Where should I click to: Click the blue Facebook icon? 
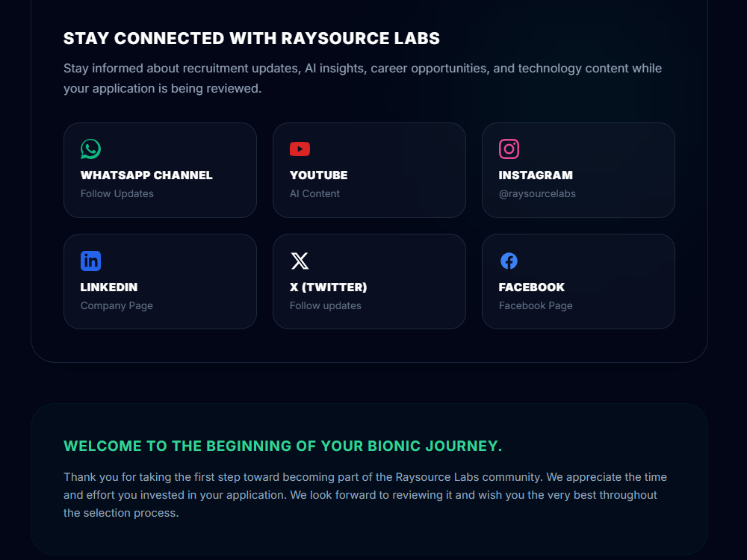click(509, 261)
